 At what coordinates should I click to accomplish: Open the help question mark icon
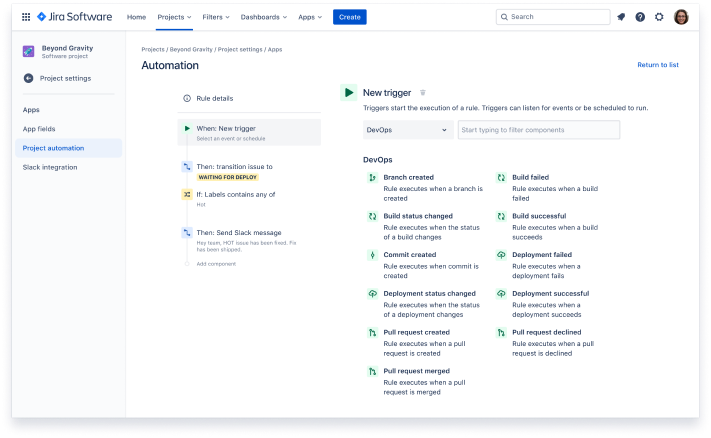pos(640,17)
